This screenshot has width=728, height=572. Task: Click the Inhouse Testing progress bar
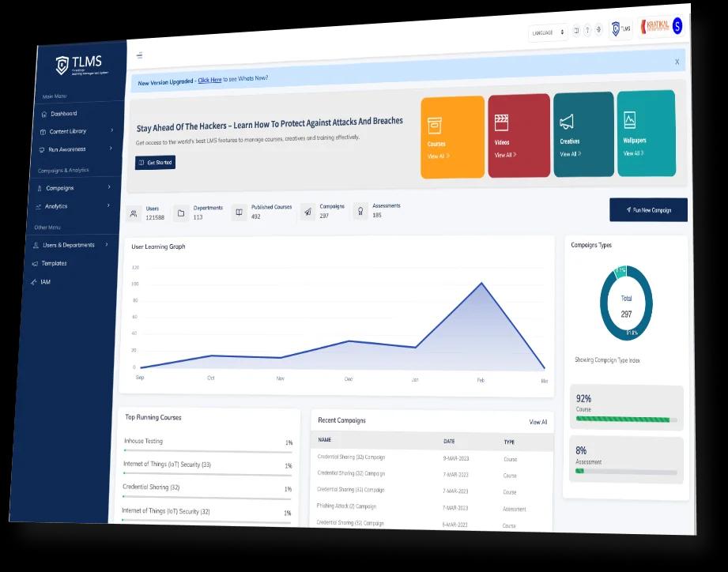(208, 451)
